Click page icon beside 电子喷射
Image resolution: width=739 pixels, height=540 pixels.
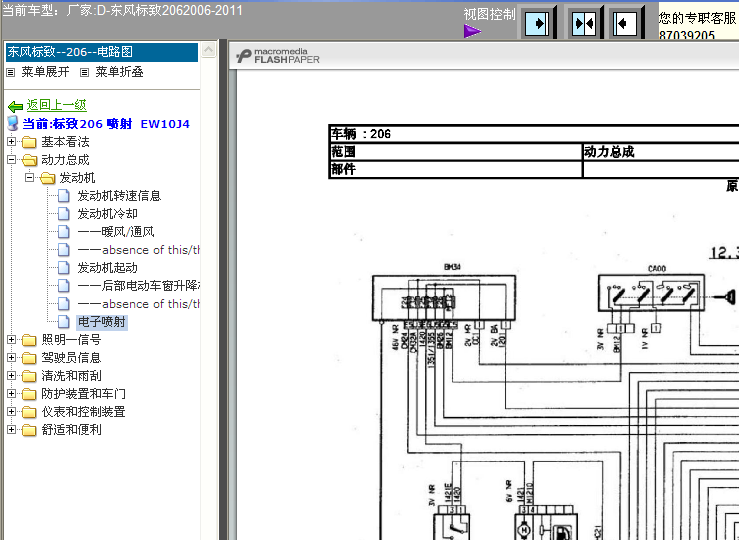(64, 322)
